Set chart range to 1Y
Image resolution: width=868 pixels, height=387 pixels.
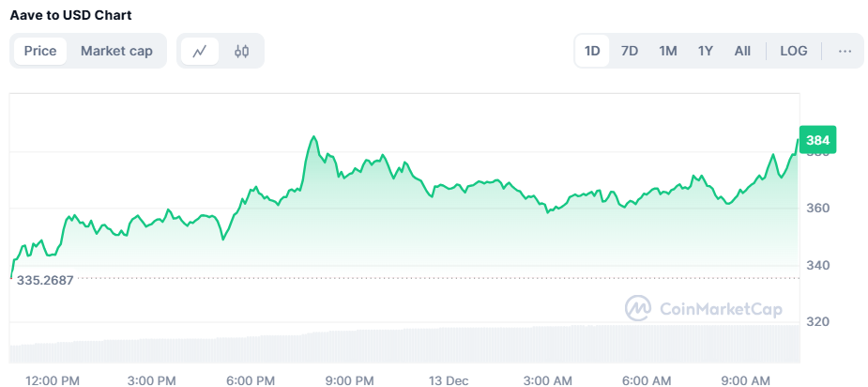point(705,51)
